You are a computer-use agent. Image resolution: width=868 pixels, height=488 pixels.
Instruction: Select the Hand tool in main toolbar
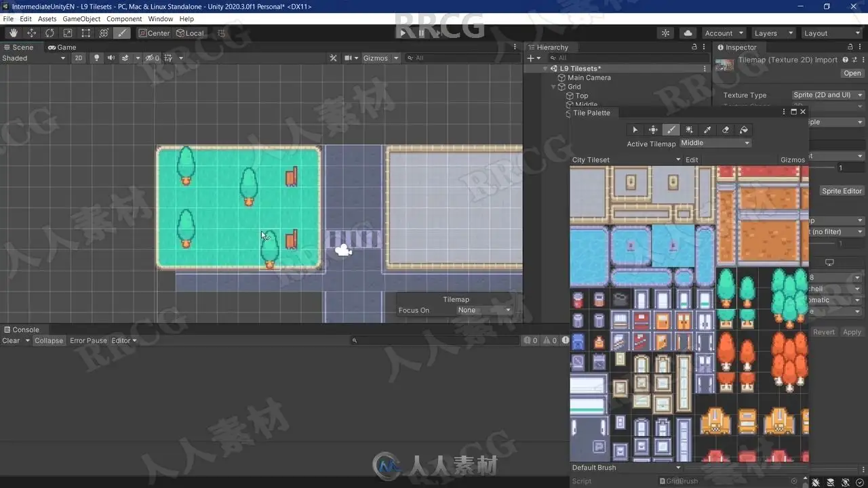(x=14, y=33)
